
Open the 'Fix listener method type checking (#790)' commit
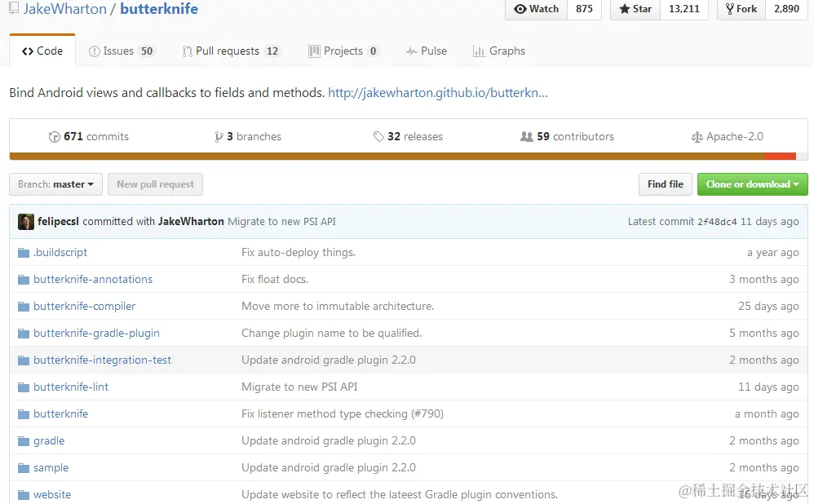point(342,415)
